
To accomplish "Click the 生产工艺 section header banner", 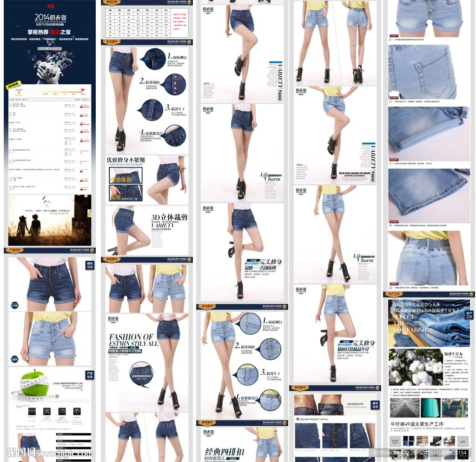I will pos(429,294).
